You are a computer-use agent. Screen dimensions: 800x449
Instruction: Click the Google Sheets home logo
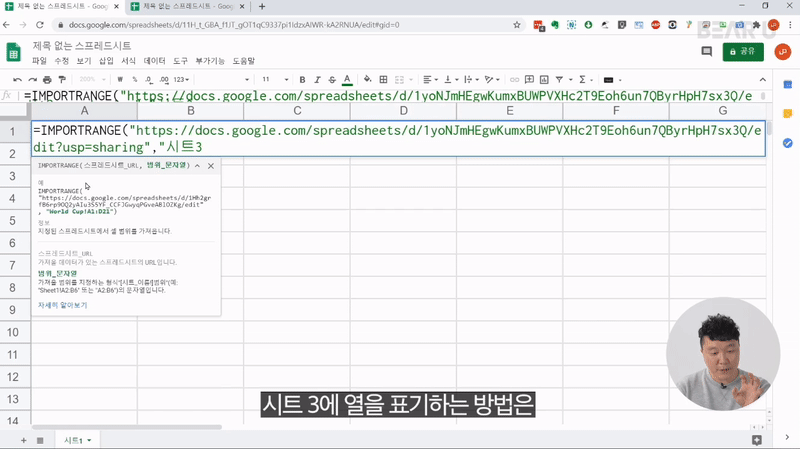click(14, 52)
